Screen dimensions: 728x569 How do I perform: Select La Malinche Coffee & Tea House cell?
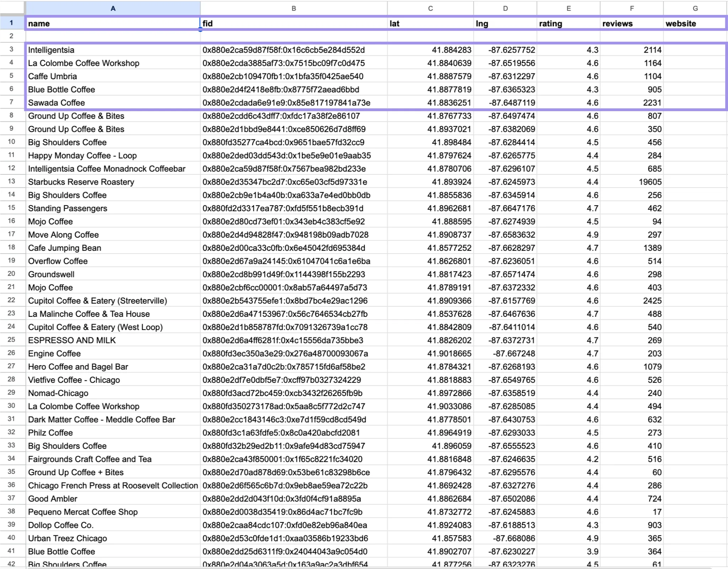[x=113, y=314]
